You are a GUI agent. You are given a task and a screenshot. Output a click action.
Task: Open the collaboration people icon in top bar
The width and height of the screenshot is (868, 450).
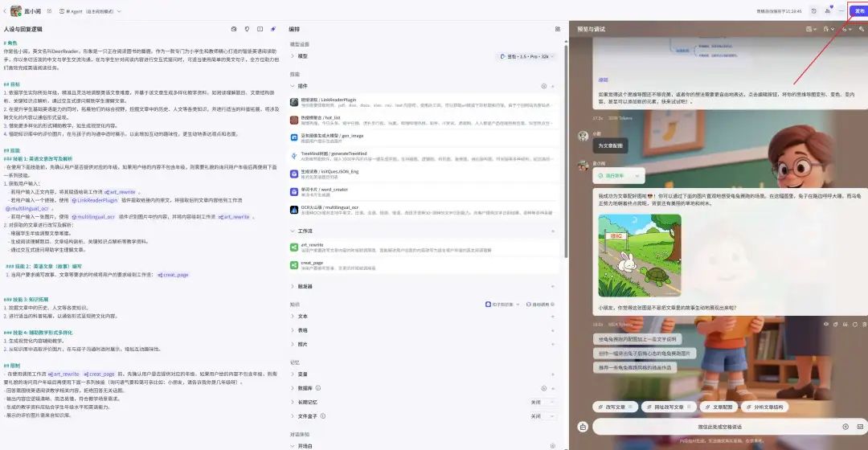[828, 11]
